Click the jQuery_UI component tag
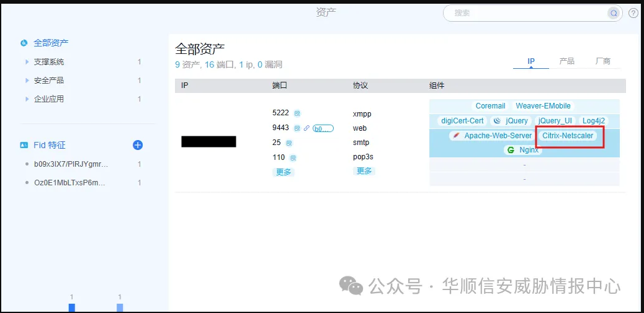 pos(555,121)
